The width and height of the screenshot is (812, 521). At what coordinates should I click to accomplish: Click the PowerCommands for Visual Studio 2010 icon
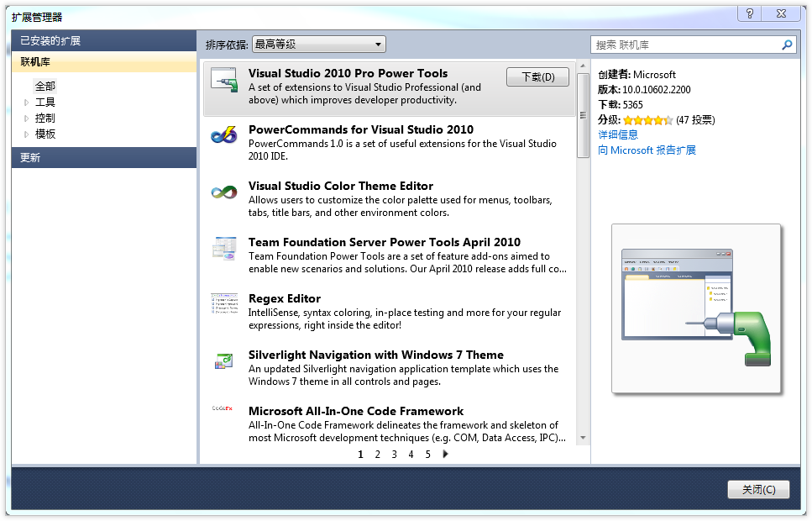click(x=224, y=136)
